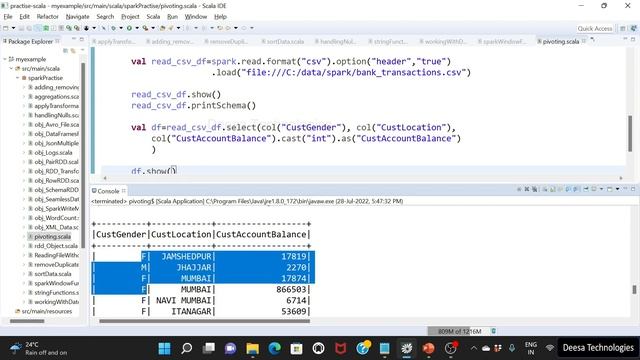The image size is (640, 360).
Task: Click the Windows Start button on taskbar
Action: click(164, 348)
